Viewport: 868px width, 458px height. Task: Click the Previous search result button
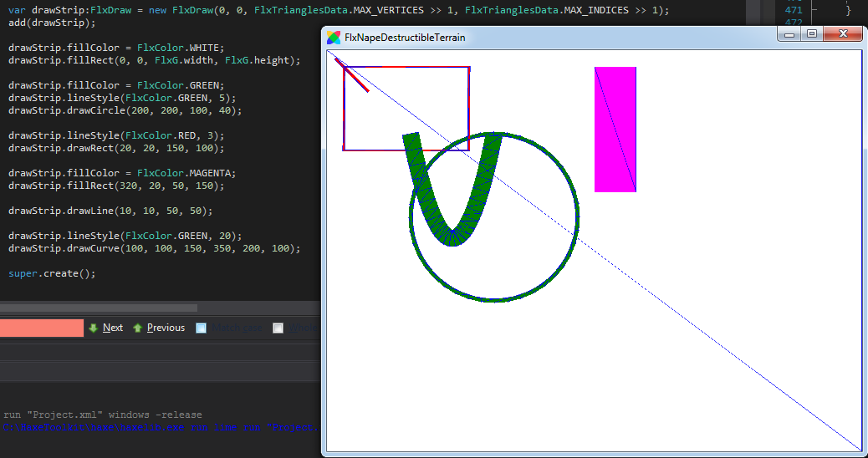[159, 328]
